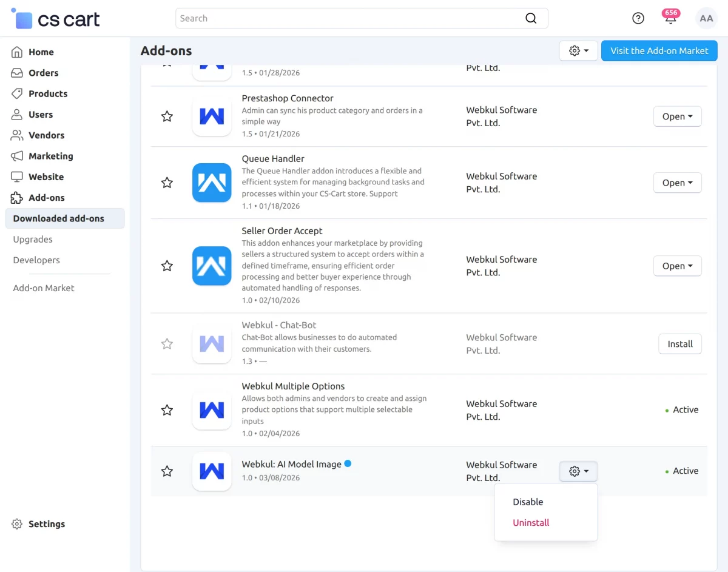Open the Seller Order Accept title link
Screen dimensions: 728x572
[282, 231]
